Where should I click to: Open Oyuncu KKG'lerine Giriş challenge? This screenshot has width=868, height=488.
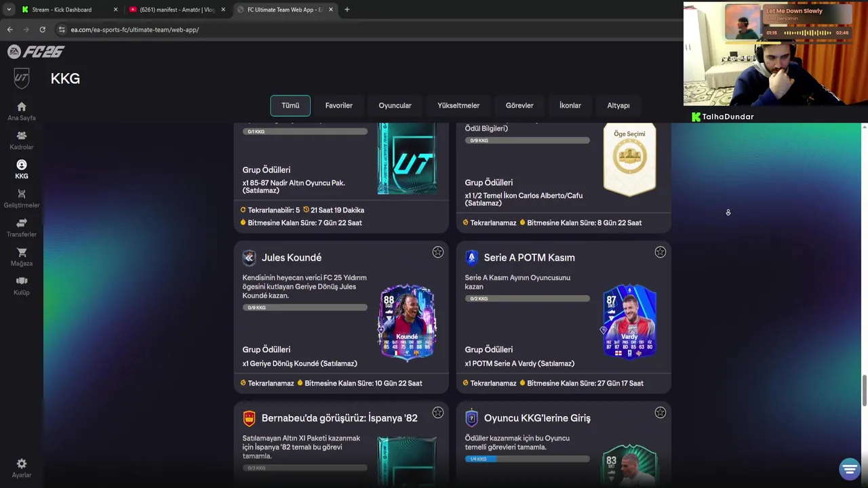(537, 418)
